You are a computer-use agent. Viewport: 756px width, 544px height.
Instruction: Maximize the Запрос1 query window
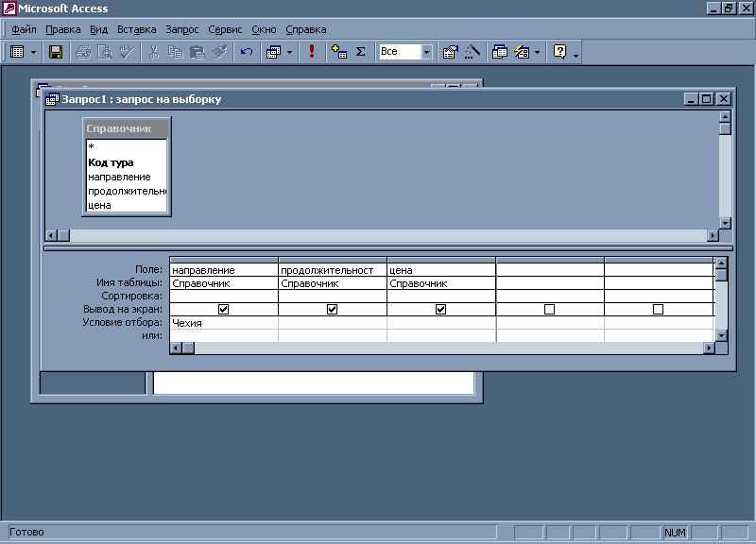[707, 99]
